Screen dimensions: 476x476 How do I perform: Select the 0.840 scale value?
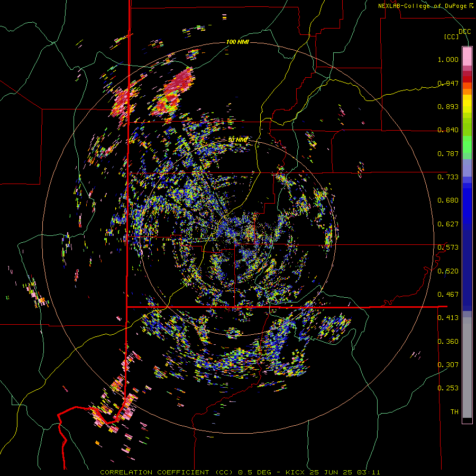(x=448, y=130)
